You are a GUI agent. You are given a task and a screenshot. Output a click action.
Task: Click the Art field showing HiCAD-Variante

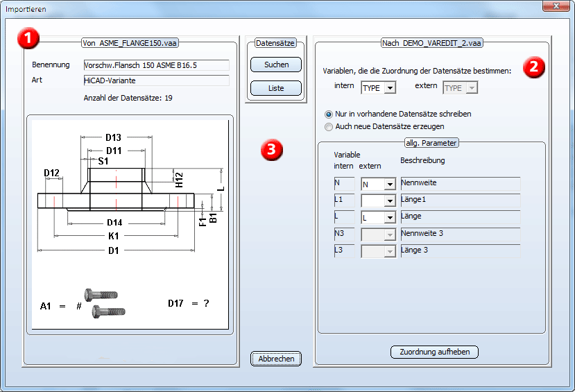click(x=155, y=80)
